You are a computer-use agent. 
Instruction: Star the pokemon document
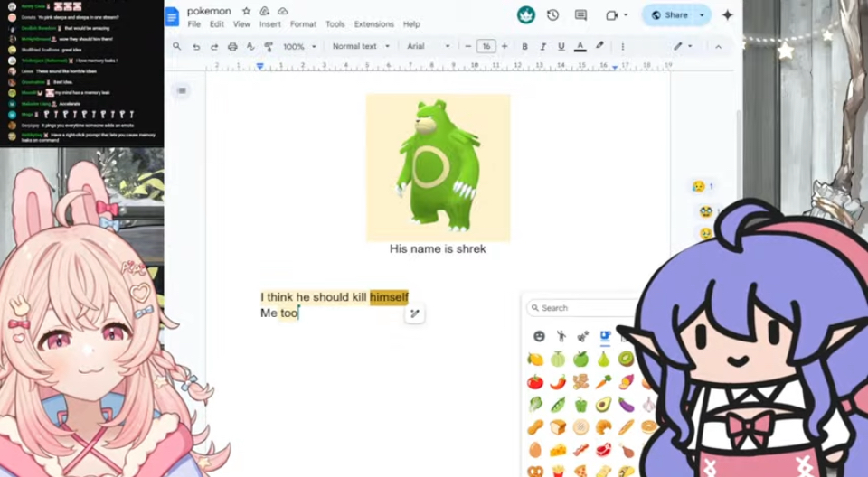pos(246,11)
